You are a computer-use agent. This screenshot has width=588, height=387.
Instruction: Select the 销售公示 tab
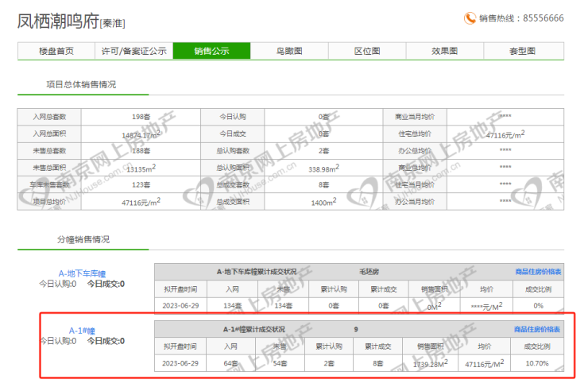(x=211, y=51)
